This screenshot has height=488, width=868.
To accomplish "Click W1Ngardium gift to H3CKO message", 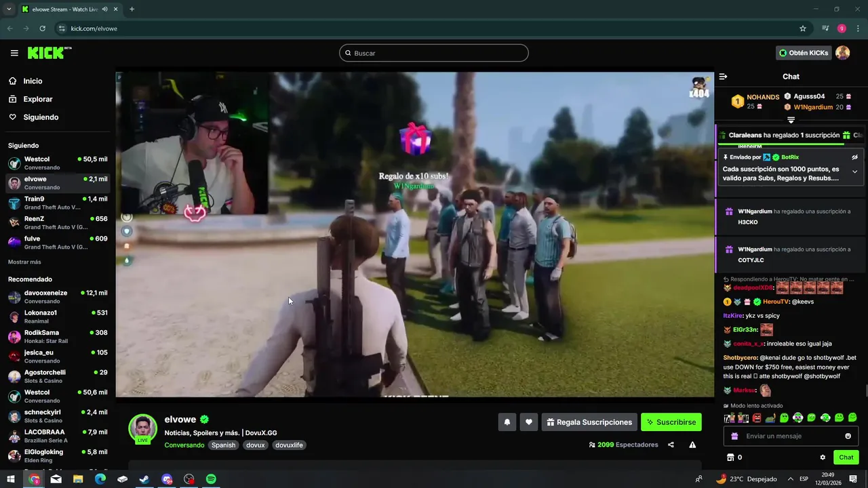I will point(791,217).
